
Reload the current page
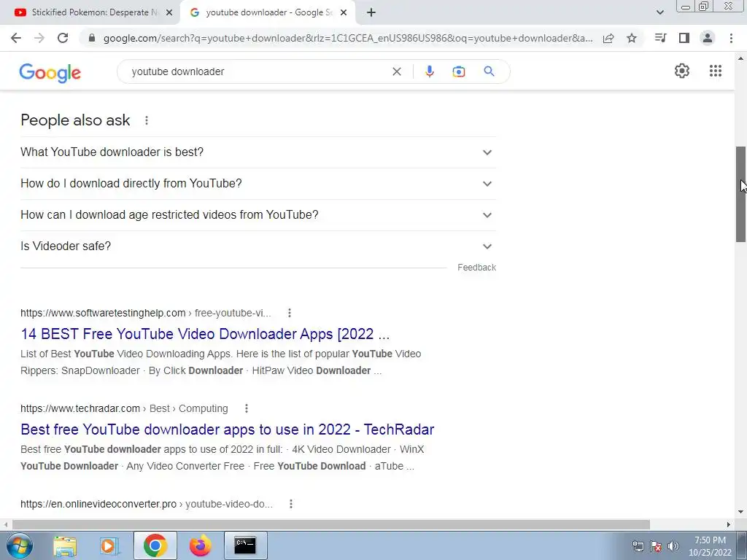(x=63, y=38)
